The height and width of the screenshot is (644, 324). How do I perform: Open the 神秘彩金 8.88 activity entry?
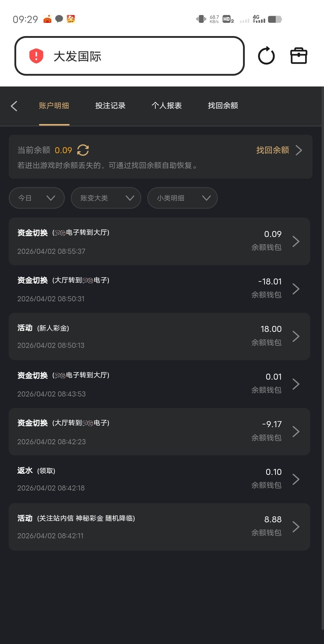pyautogui.click(x=159, y=527)
